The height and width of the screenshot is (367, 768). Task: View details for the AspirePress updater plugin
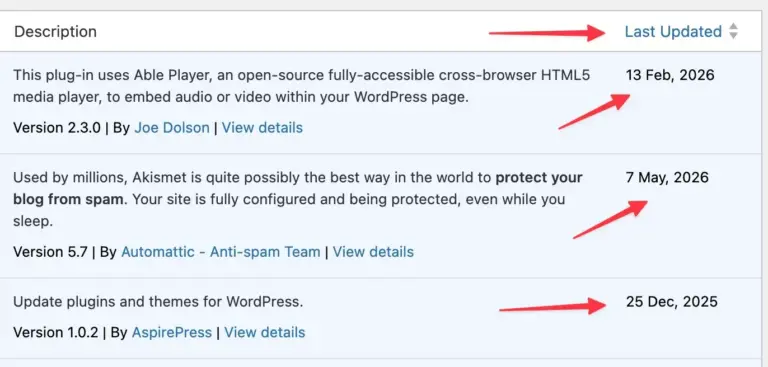264,332
